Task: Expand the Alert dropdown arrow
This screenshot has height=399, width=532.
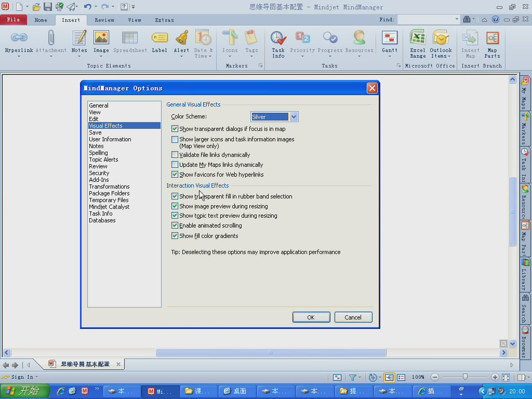Action: pos(181,56)
